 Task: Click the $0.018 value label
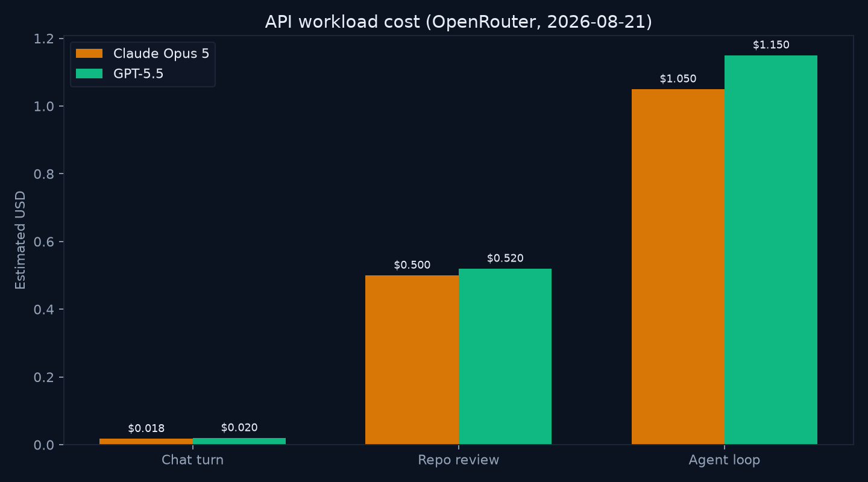coord(146,428)
